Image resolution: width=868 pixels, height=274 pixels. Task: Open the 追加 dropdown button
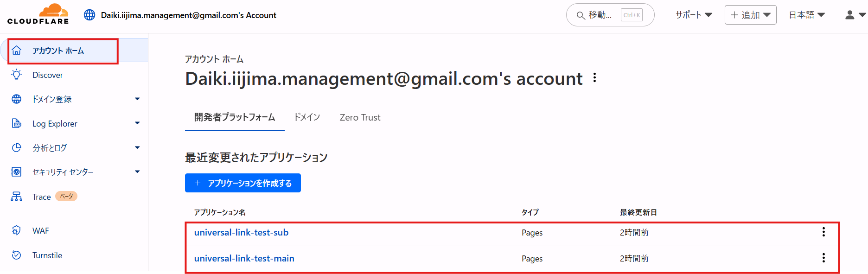pos(751,15)
